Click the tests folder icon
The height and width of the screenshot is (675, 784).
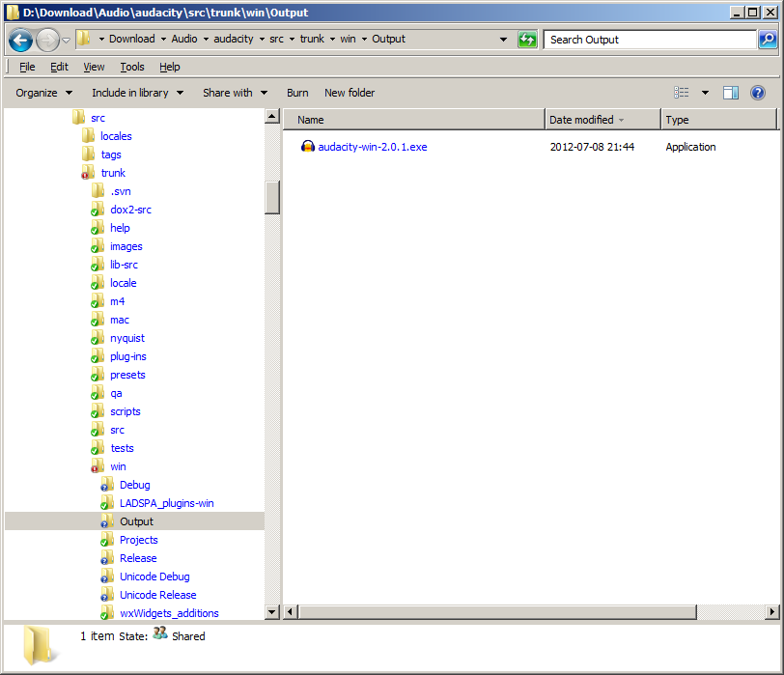[x=98, y=448]
